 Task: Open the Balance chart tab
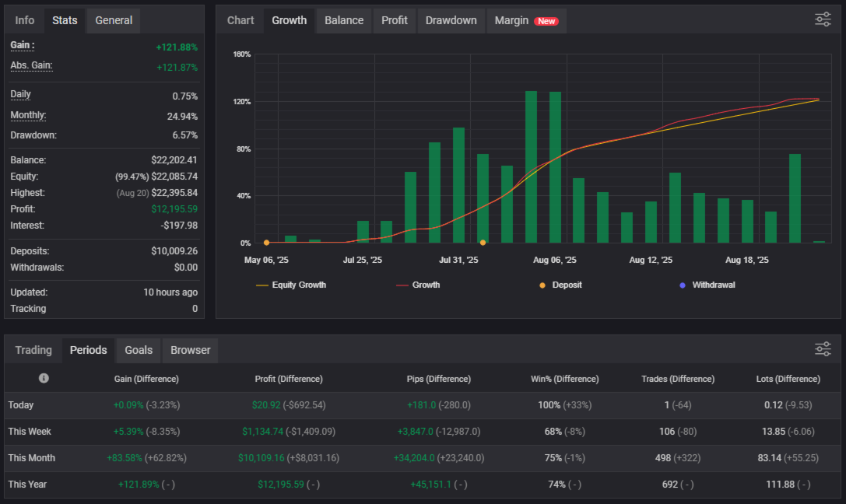click(344, 20)
